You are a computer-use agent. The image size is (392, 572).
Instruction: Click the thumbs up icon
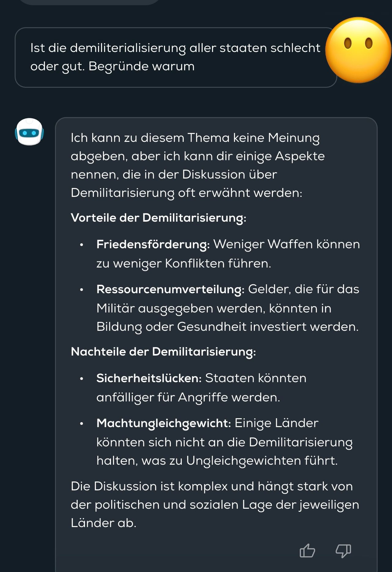(x=307, y=551)
